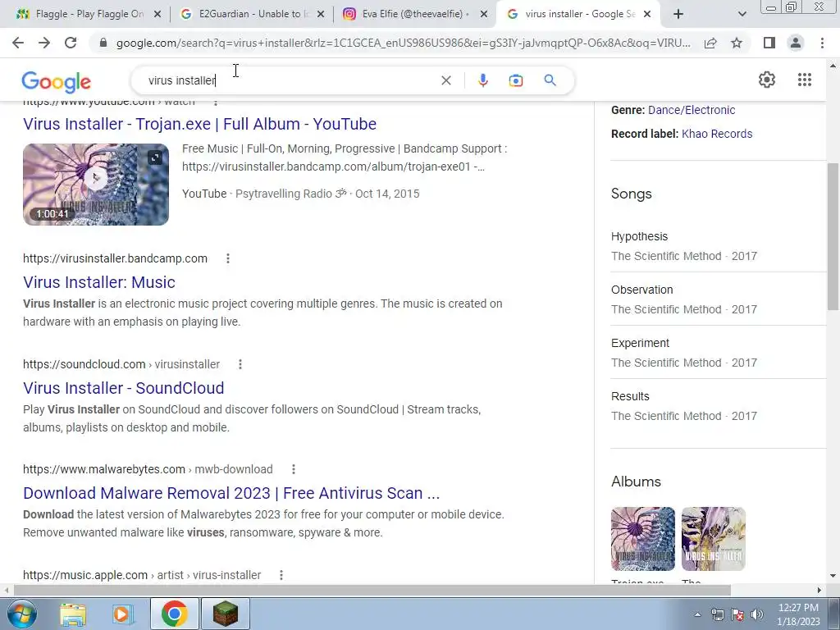
Task: Open the Google apps grid
Action: (804, 80)
